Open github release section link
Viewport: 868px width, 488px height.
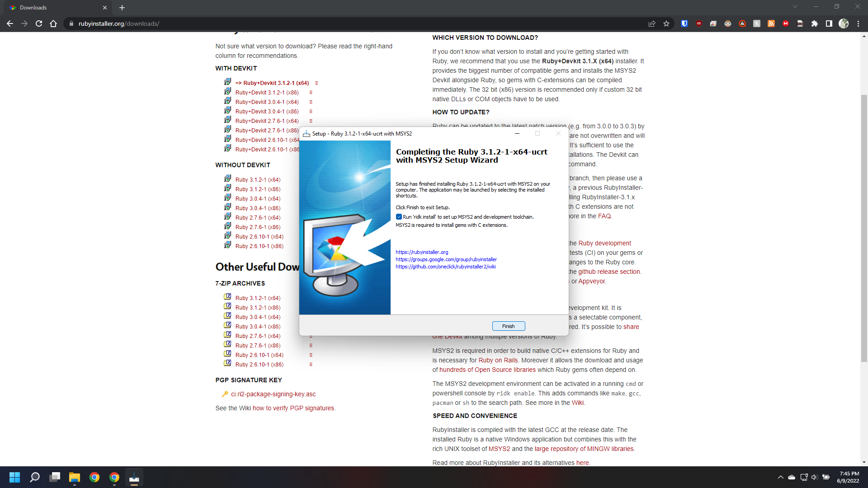point(609,272)
